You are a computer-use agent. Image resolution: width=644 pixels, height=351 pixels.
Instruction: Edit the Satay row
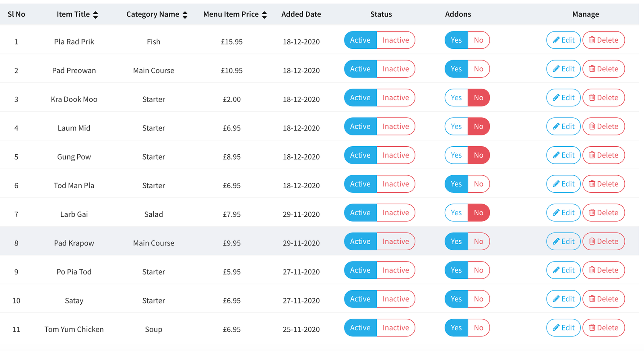pyautogui.click(x=563, y=299)
